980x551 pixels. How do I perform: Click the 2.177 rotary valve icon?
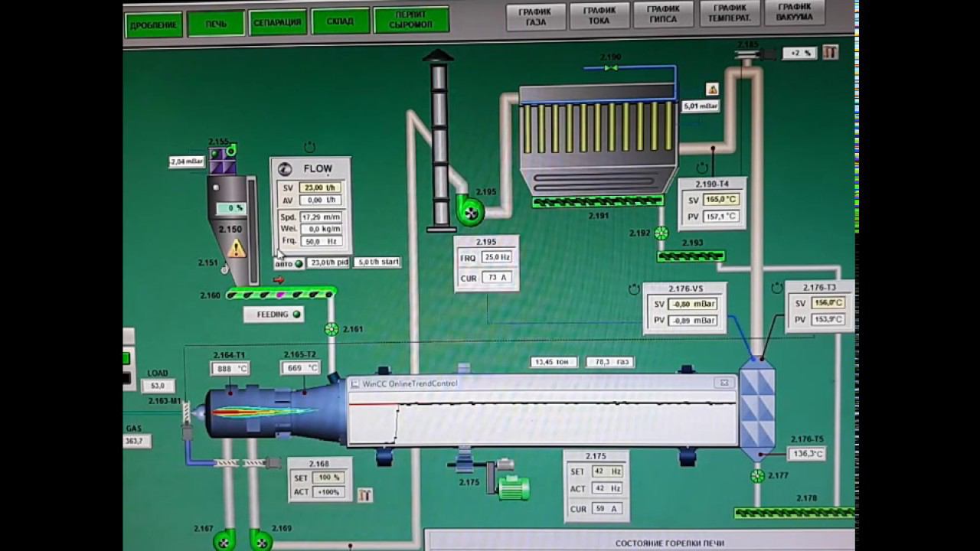(757, 476)
